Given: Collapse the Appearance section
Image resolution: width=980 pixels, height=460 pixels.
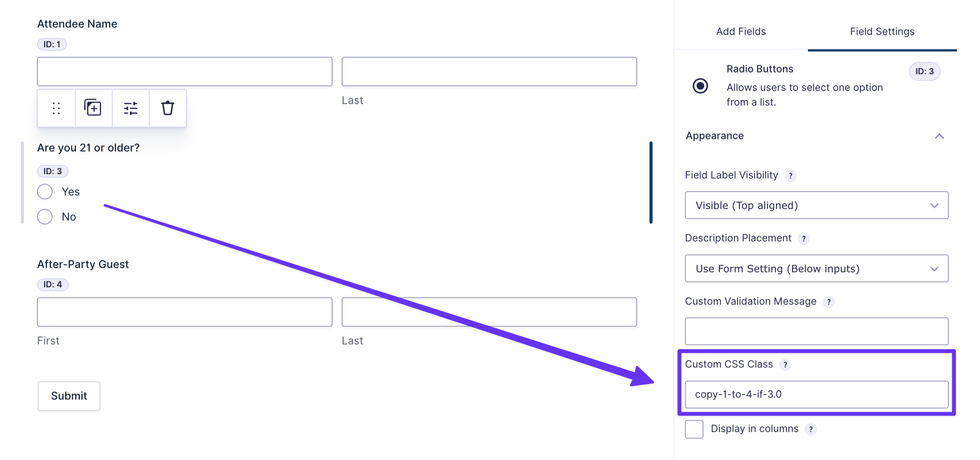Looking at the screenshot, I should 939,136.
